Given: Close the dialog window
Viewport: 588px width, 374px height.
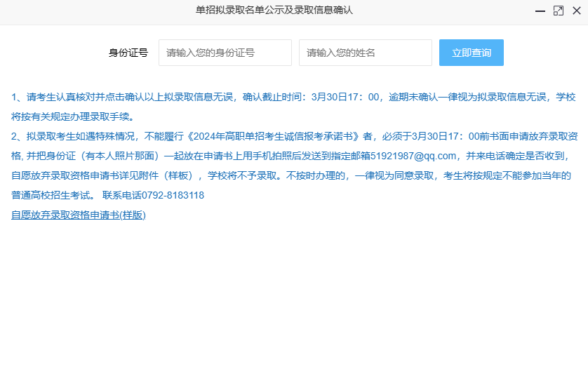Looking at the screenshot, I should (x=577, y=11).
